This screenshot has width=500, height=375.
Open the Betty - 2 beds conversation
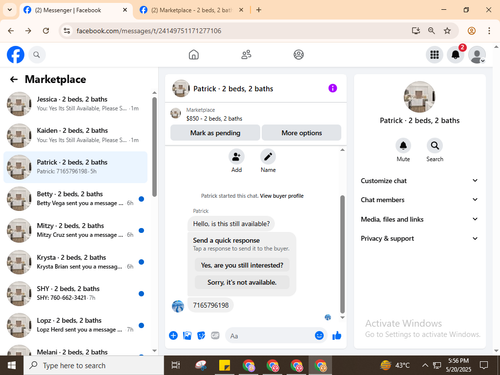click(75, 198)
